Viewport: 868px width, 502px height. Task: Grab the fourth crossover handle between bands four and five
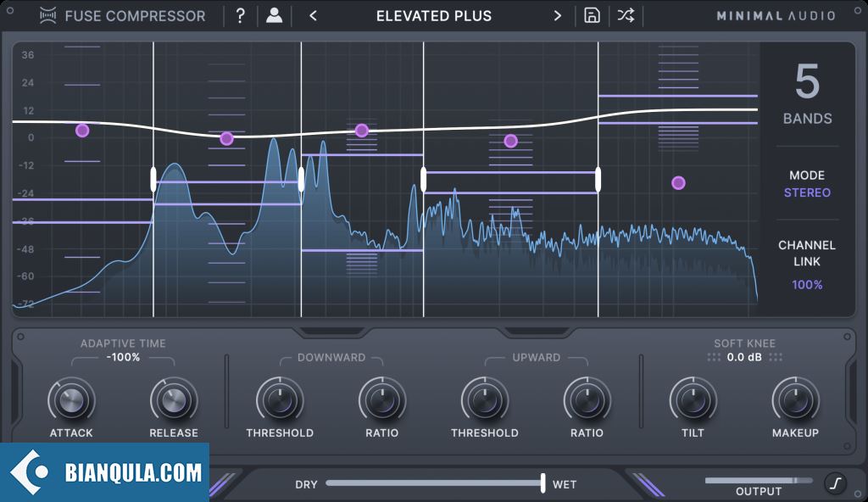tap(598, 180)
